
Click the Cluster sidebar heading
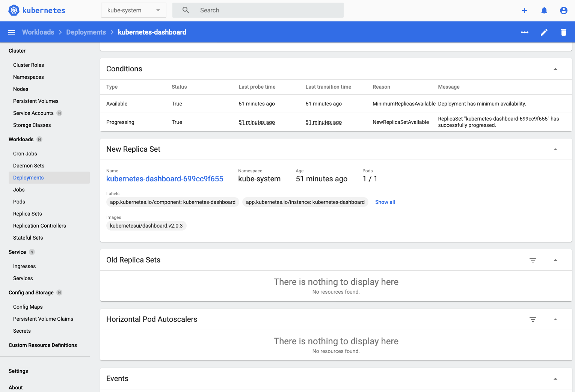tap(17, 51)
